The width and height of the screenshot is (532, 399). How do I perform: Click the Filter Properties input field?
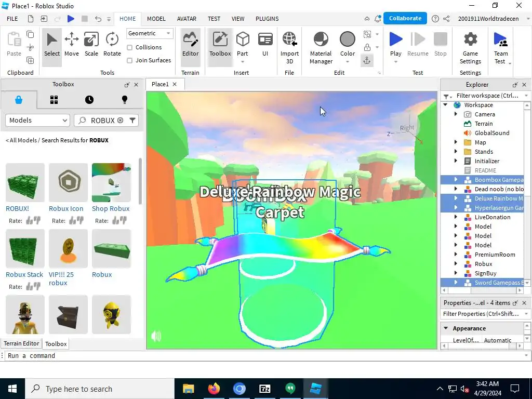481,314
